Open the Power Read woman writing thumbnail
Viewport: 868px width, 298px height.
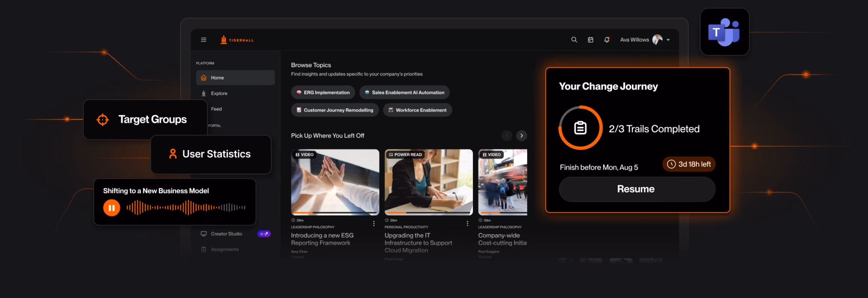pyautogui.click(x=428, y=182)
